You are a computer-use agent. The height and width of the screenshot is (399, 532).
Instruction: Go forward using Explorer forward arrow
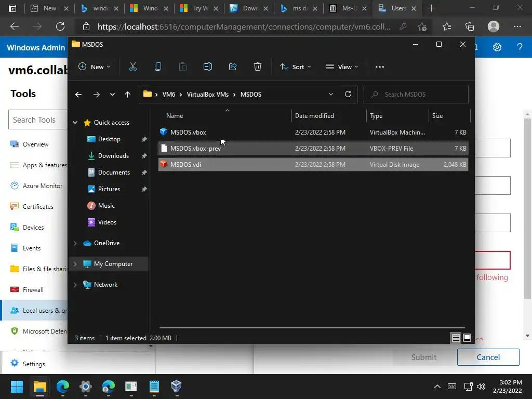tap(96, 95)
